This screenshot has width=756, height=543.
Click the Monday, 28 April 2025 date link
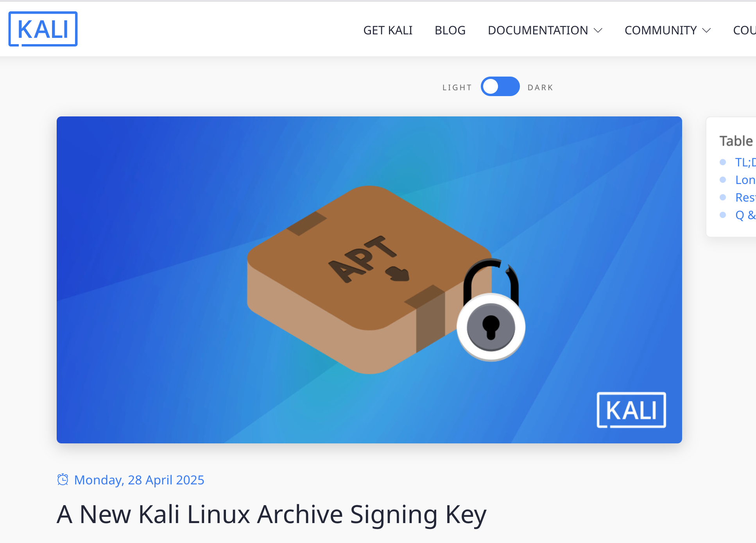coord(139,480)
